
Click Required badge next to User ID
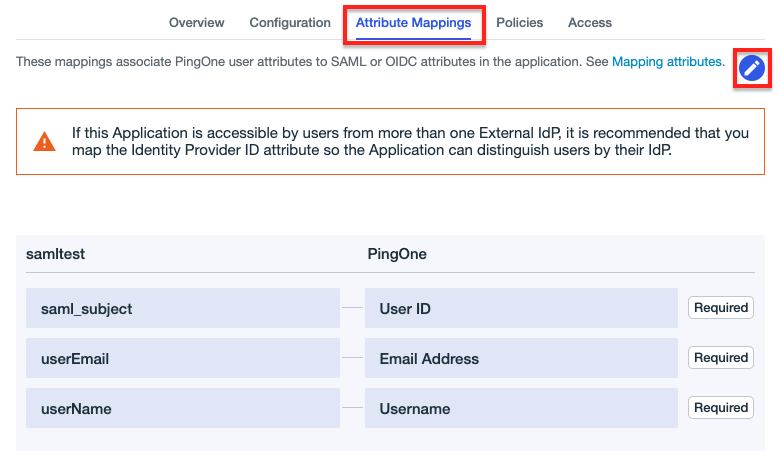point(720,308)
